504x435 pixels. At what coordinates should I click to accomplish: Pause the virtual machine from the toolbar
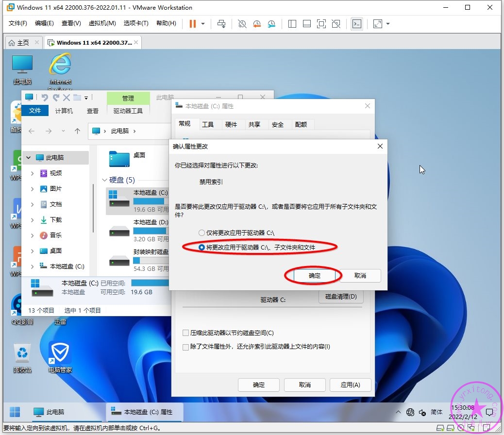coord(193,24)
